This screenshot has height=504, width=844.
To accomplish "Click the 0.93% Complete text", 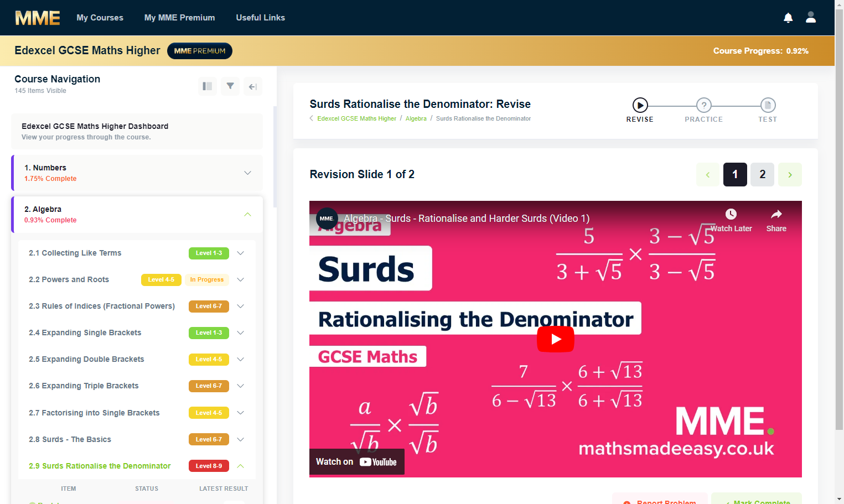I will (50, 220).
